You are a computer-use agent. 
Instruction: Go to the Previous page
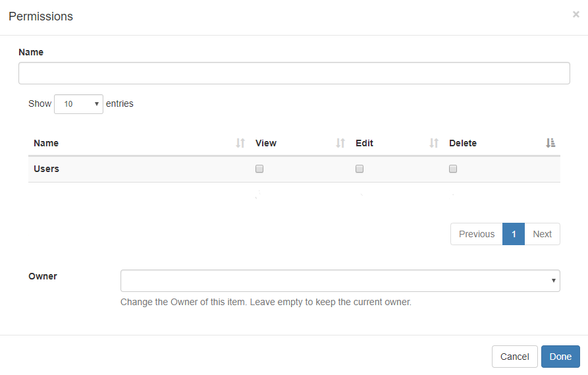pos(476,234)
